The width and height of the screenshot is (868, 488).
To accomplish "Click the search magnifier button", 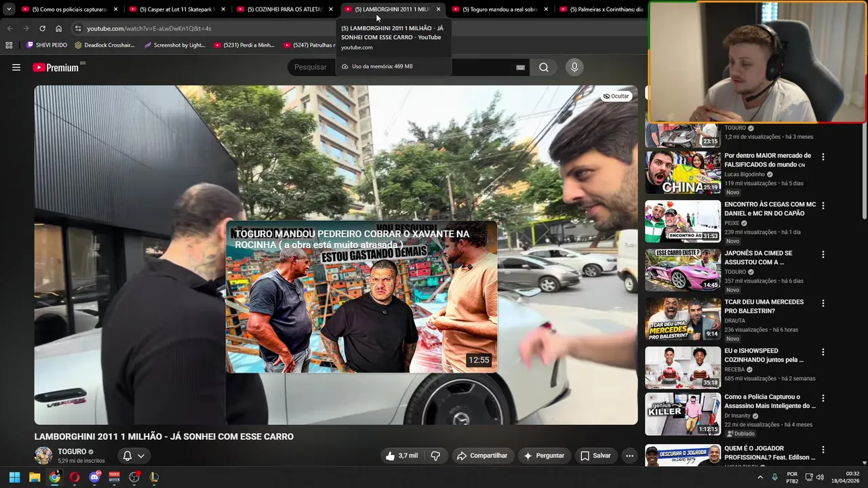I will pyautogui.click(x=544, y=67).
